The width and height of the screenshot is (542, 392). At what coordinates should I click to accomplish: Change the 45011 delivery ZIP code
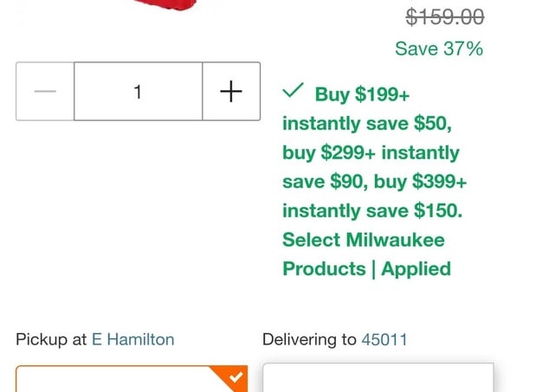384,339
